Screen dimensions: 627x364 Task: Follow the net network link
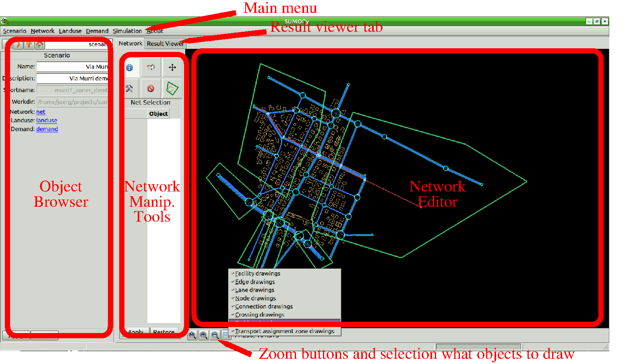41,112
